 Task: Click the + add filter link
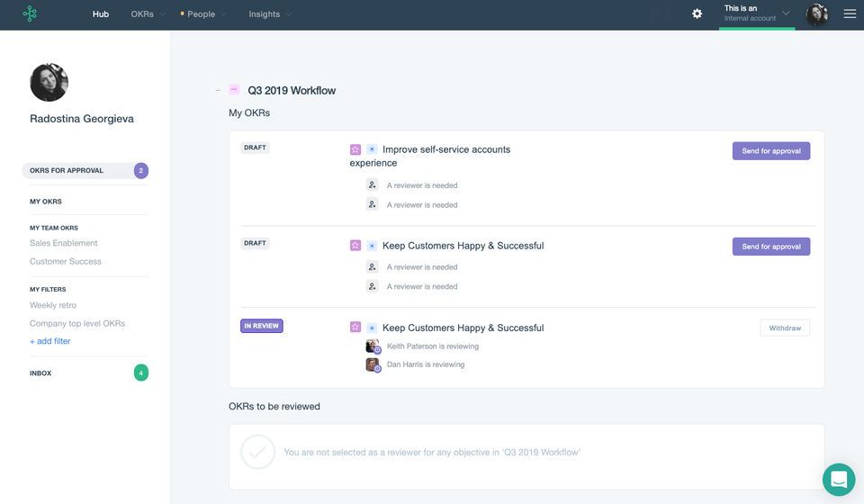tap(50, 341)
